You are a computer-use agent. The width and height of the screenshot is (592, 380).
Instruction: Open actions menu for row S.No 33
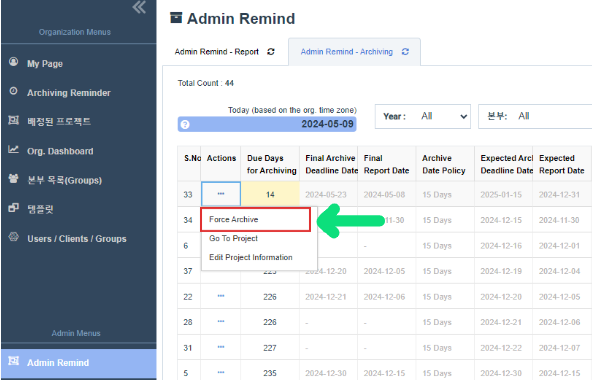pos(221,194)
